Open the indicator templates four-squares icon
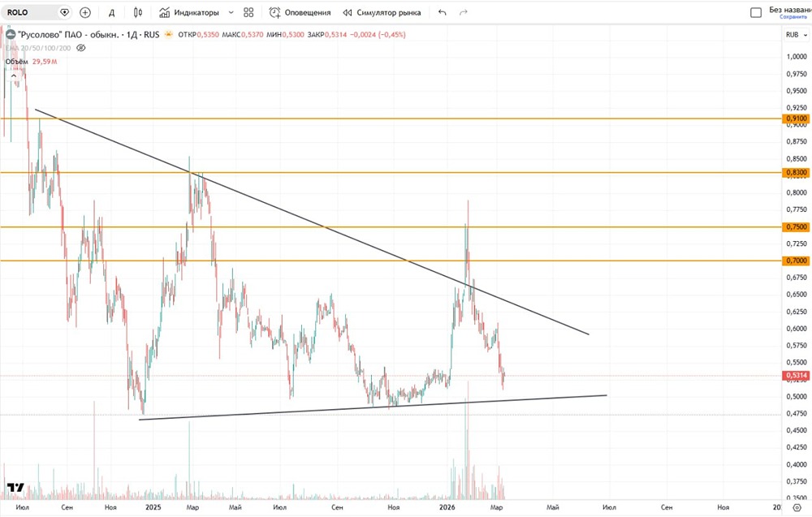Viewport: 812px width, 517px height. pos(248,12)
